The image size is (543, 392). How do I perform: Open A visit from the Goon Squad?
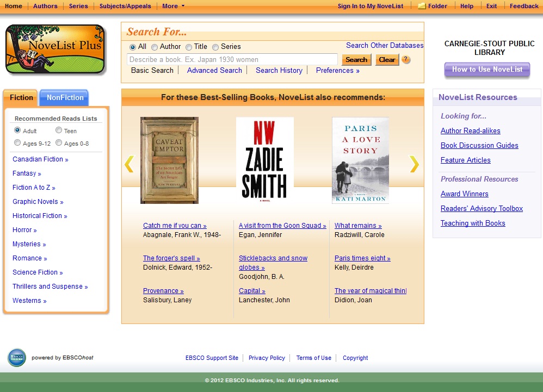click(282, 226)
